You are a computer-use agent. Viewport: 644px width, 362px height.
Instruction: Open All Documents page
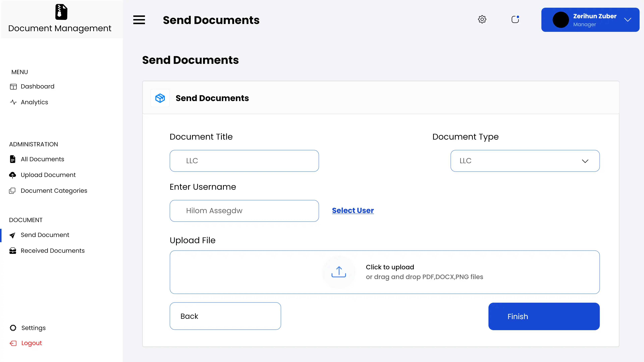click(42, 159)
